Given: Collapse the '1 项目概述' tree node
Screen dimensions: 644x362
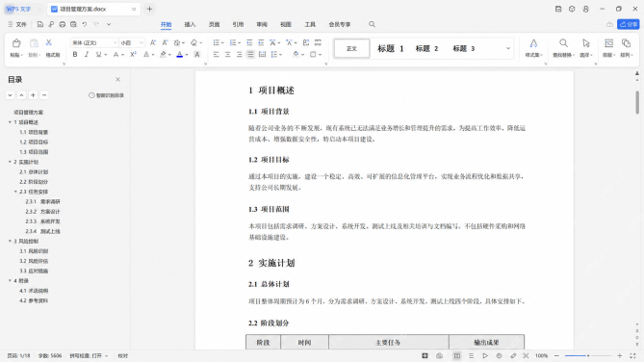Looking at the screenshot, I should coord(10,122).
